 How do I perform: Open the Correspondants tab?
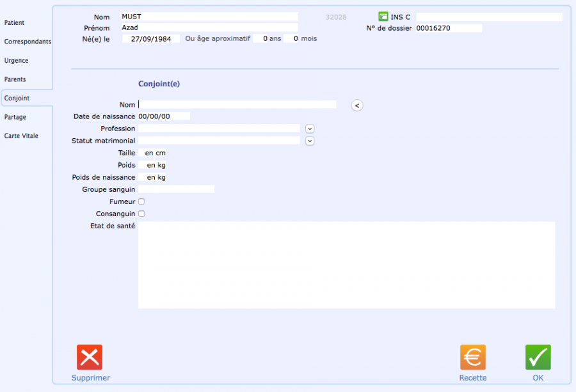28,42
